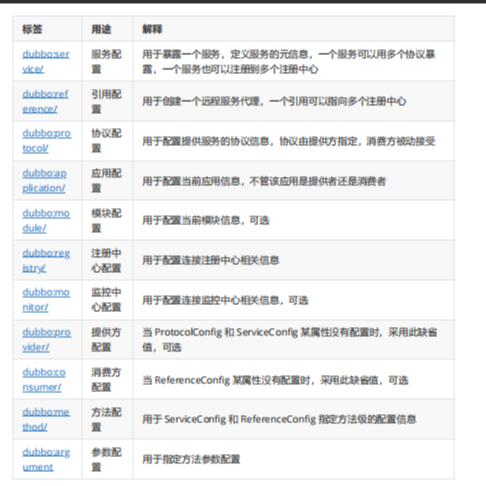Open the dubbo:provider/ link
The height and width of the screenshot is (486, 486).
[47, 339]
